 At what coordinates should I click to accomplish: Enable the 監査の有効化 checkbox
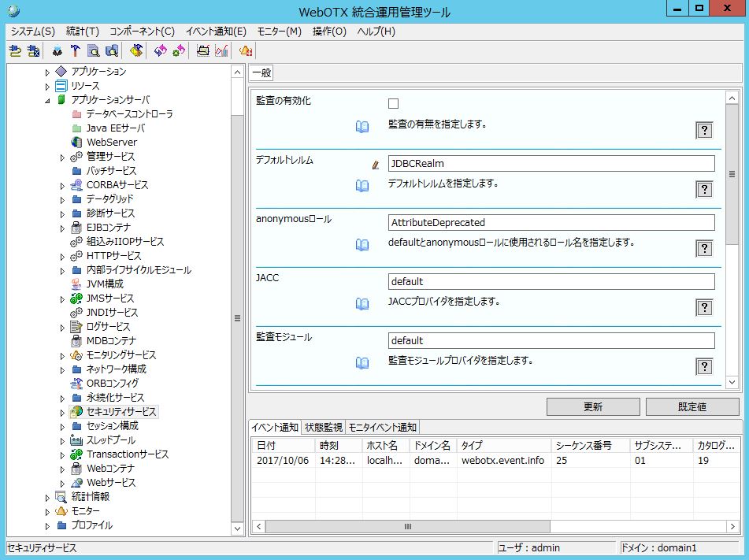coord(394,103)
